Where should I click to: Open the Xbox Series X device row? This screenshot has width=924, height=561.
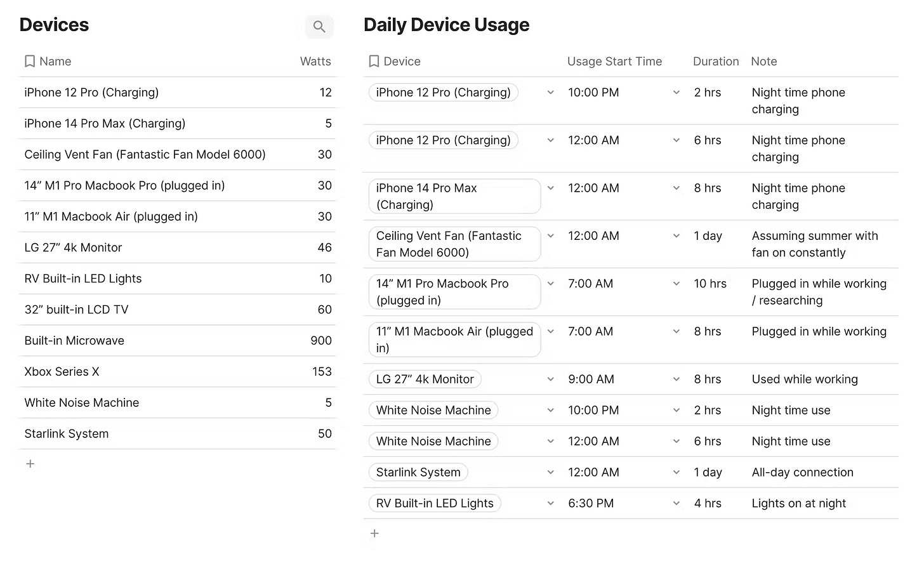tap(177, 372)
